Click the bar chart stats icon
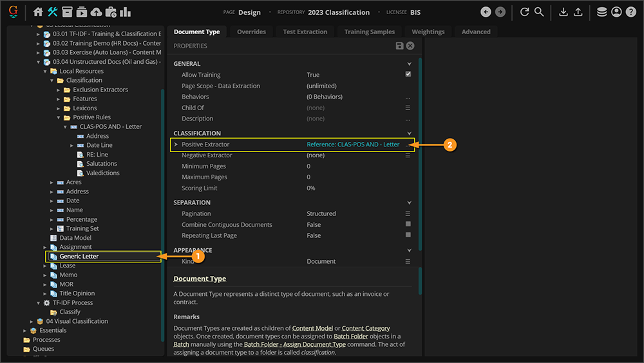This screenshot has height=363, width=644. pyautogui.click(x=126, y=12)
